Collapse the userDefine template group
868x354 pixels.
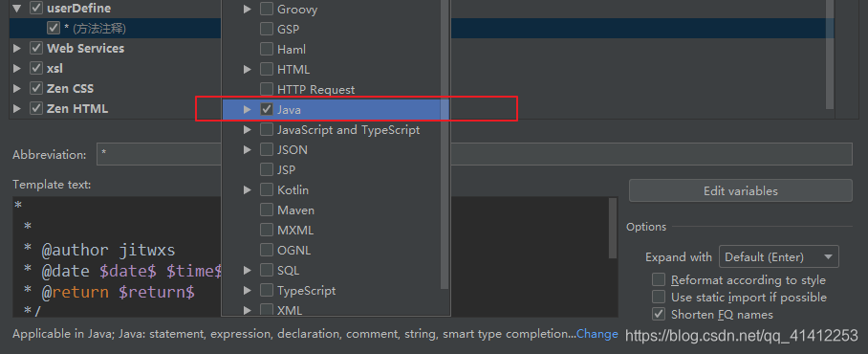coord(17,9)
